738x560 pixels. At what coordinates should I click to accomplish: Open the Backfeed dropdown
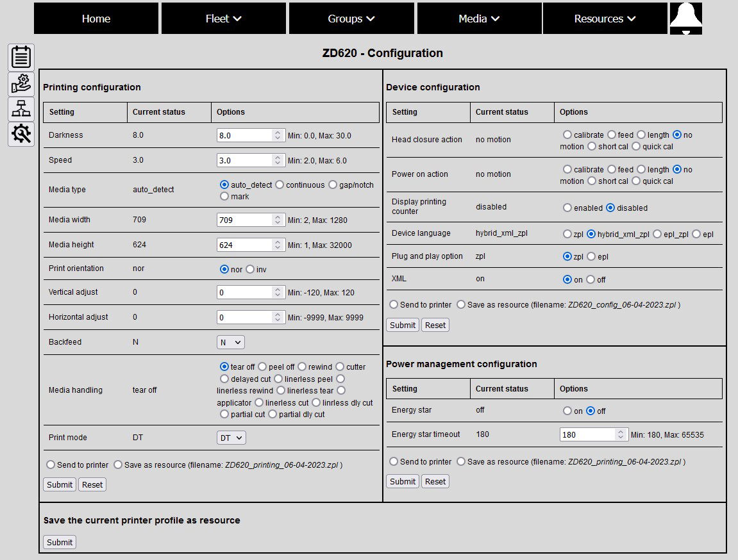click(231, 342)
